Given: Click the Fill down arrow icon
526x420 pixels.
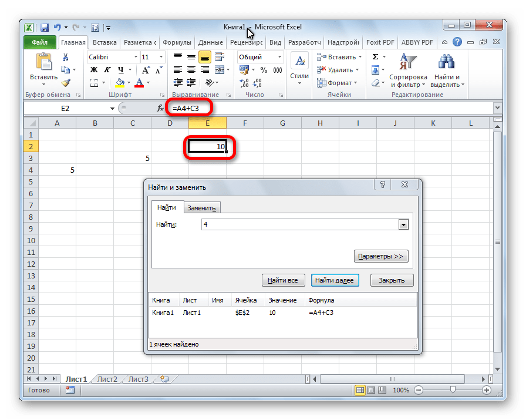Looking at the screenshot, I should tap(375, 70).
